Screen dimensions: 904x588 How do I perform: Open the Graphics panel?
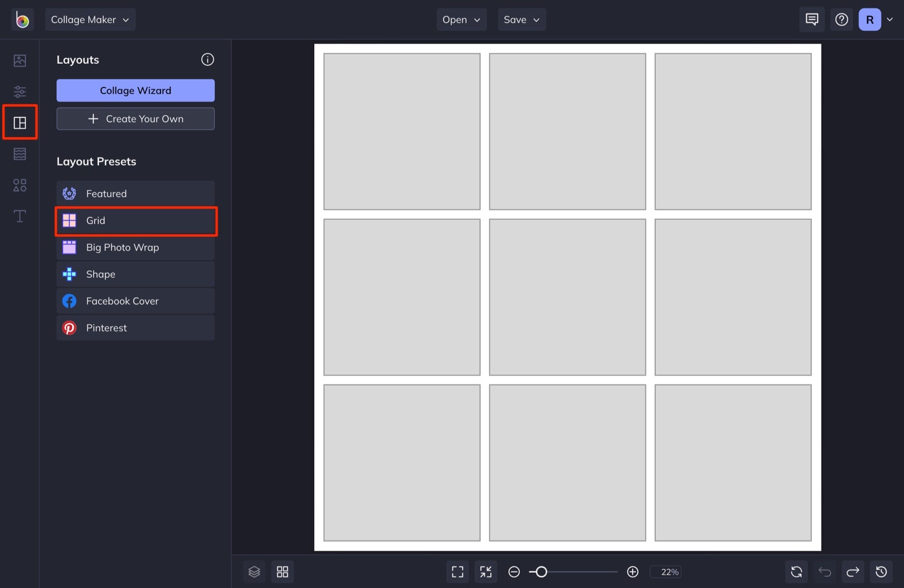20,185
